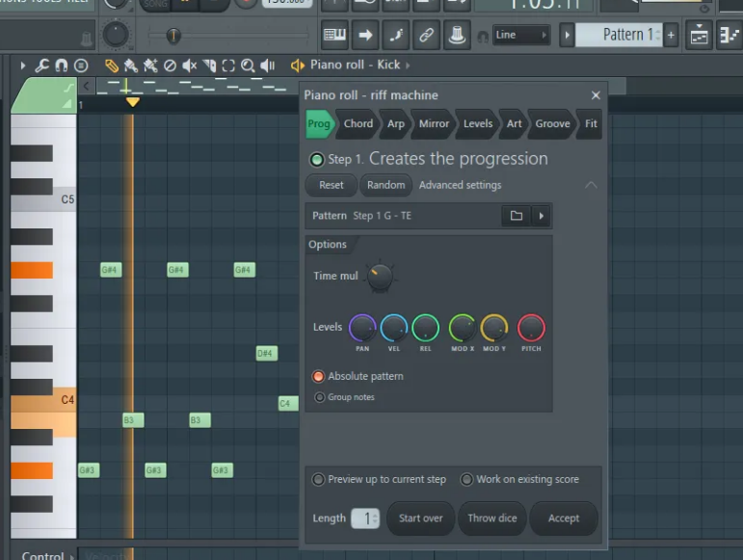Click the scroll-left arrow above piano roll

click(x=86, y=86)
